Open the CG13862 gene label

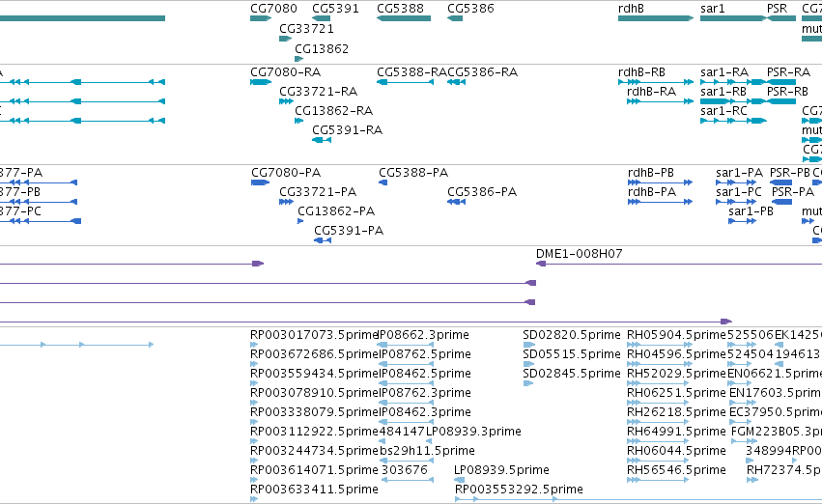[322, 48]
